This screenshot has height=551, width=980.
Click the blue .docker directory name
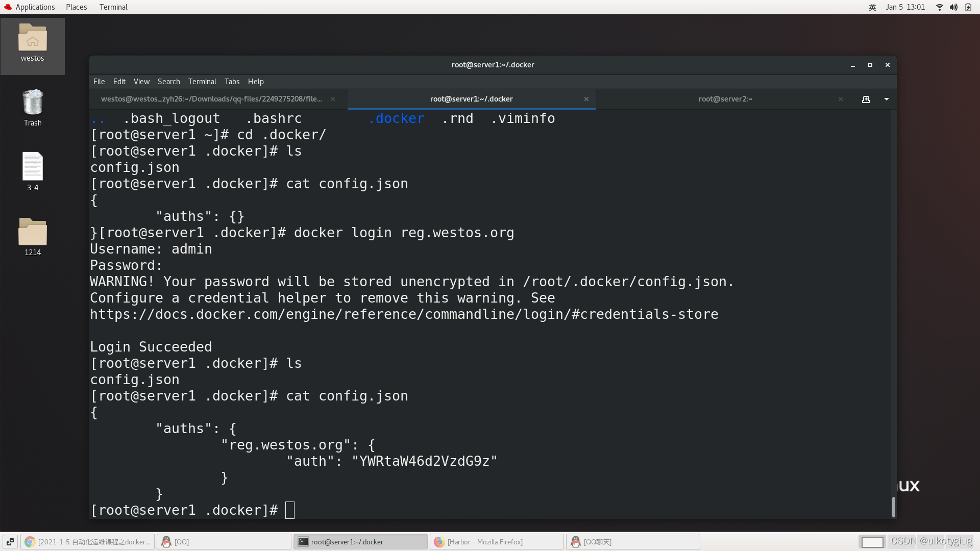[397, 118]
